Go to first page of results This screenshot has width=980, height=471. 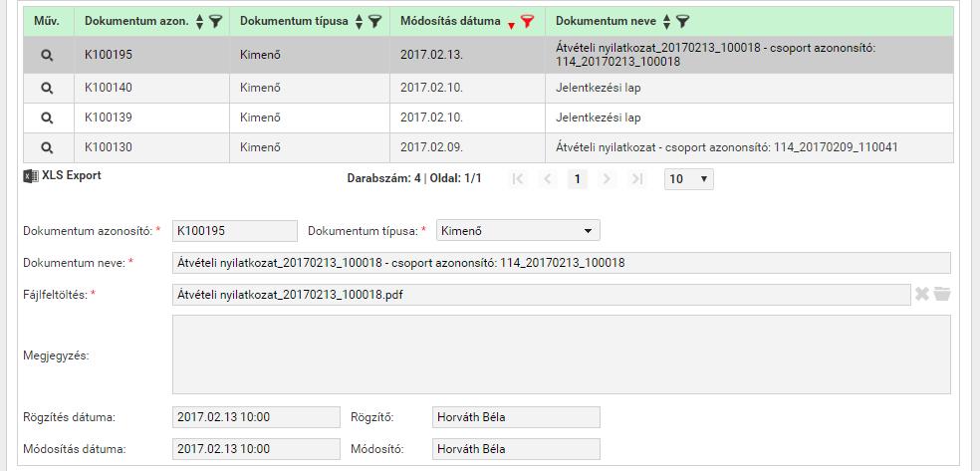[518, 179]
